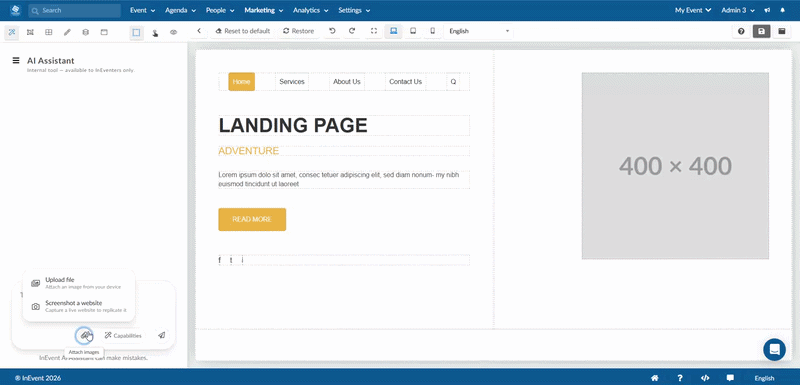Click the READ MORE button

(252, 219)
